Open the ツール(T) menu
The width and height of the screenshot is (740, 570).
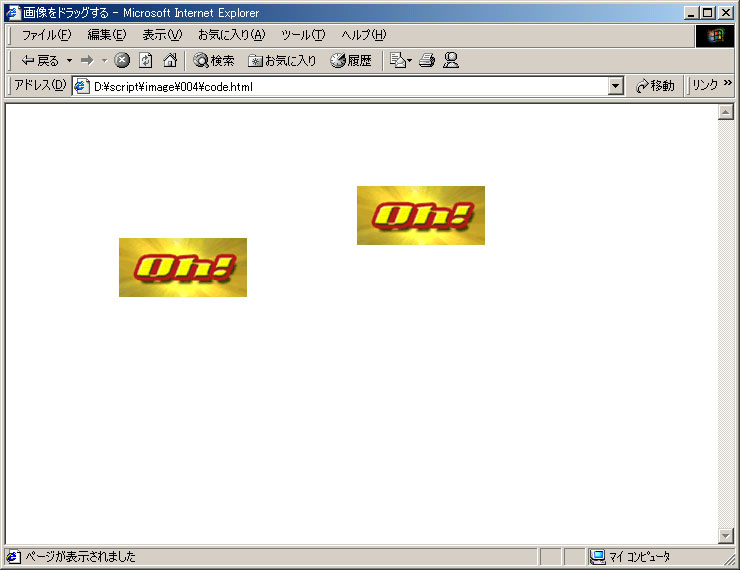pos(303,35)
